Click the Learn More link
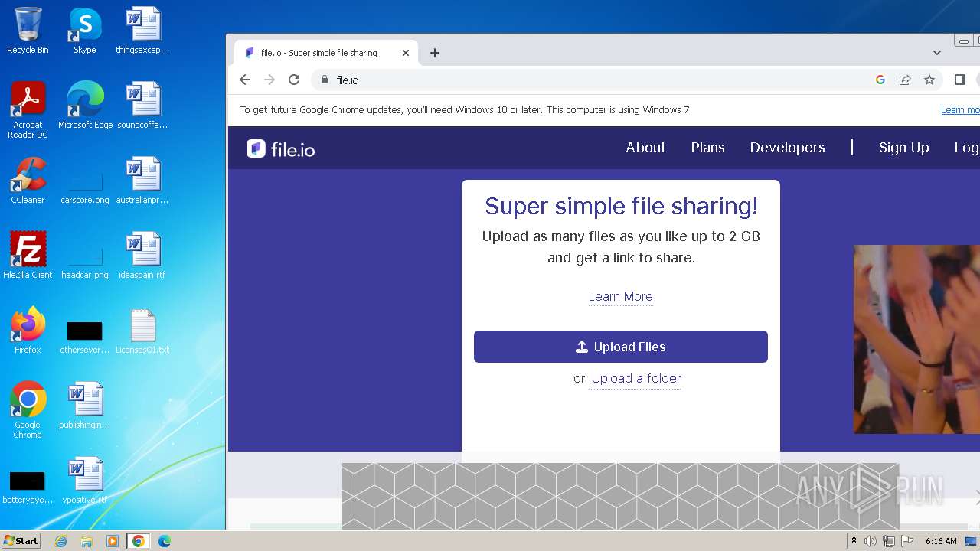Screen dimensions: 980x551 click(x=620, y=296)
